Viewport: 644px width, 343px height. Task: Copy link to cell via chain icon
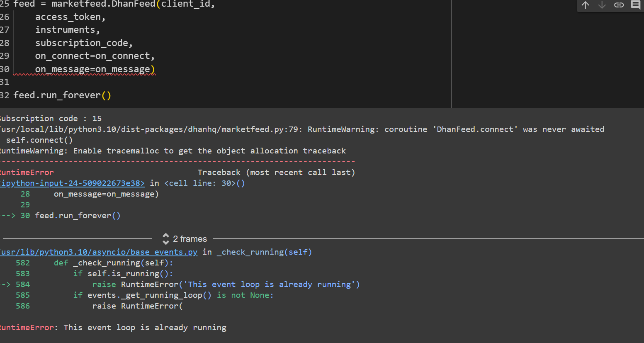point(619,5)
